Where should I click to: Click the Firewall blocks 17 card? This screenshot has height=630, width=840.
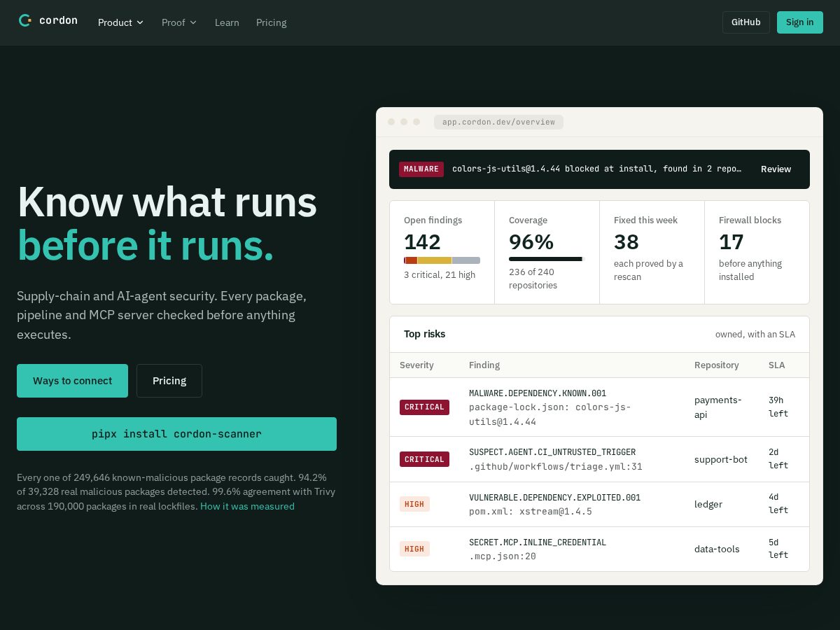pyautogui.click(x=757, y=253)
